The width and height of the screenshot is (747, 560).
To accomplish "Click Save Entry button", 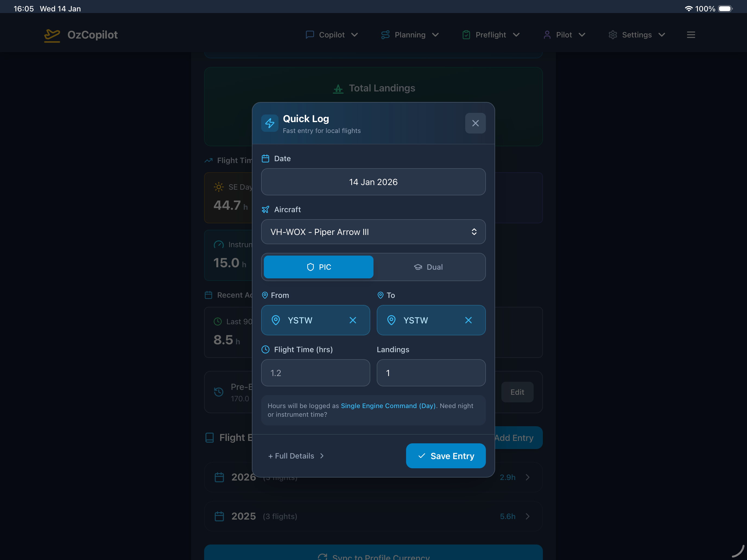I will pos(445,456).
